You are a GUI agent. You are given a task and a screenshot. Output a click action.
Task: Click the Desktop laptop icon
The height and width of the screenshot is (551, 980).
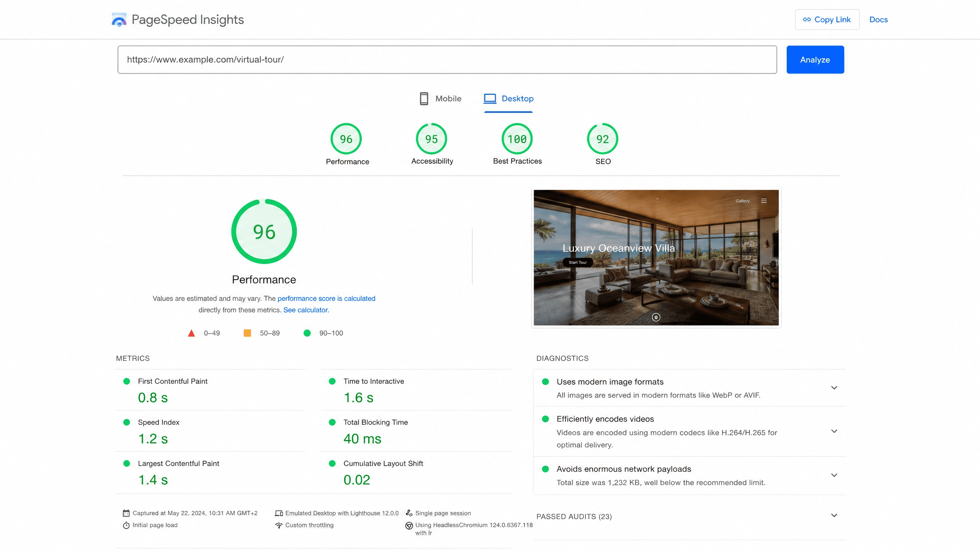(490, 99)
